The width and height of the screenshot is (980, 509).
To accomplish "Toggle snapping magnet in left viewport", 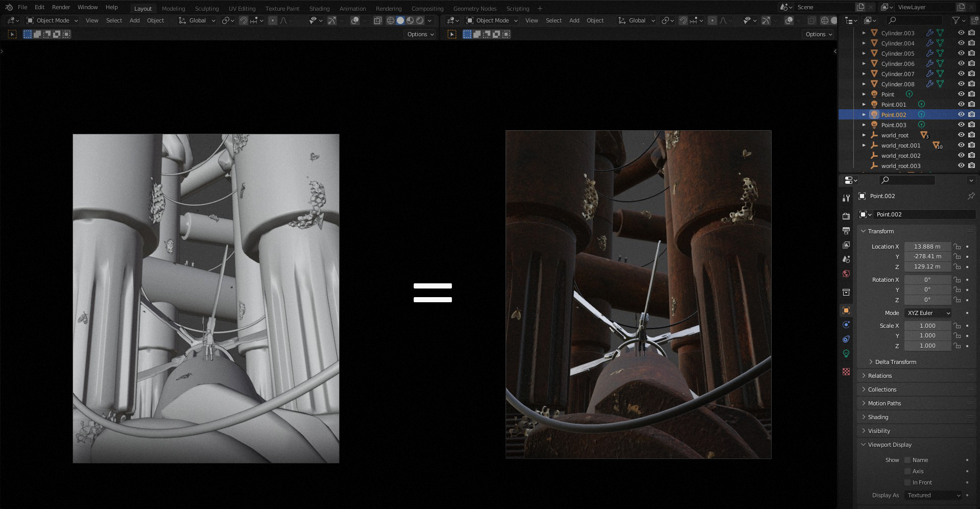I will pos(244,20).
